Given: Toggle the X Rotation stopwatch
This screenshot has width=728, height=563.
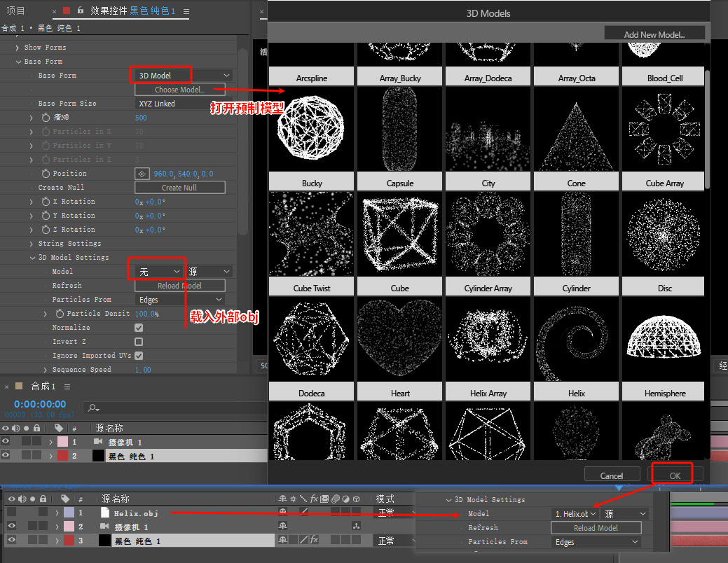Looking at the screenshot, I should pyautogui.click(x=46, y=202).
